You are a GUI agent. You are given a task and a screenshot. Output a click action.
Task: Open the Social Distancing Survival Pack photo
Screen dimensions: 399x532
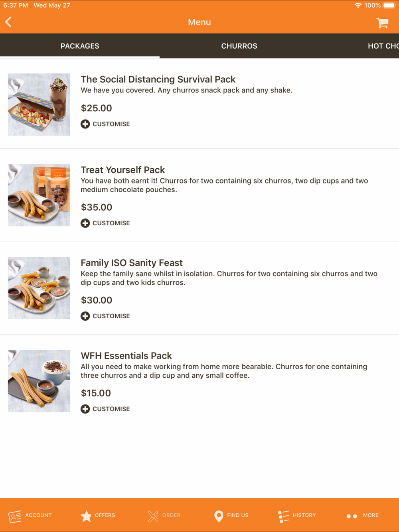click(39, 104)
